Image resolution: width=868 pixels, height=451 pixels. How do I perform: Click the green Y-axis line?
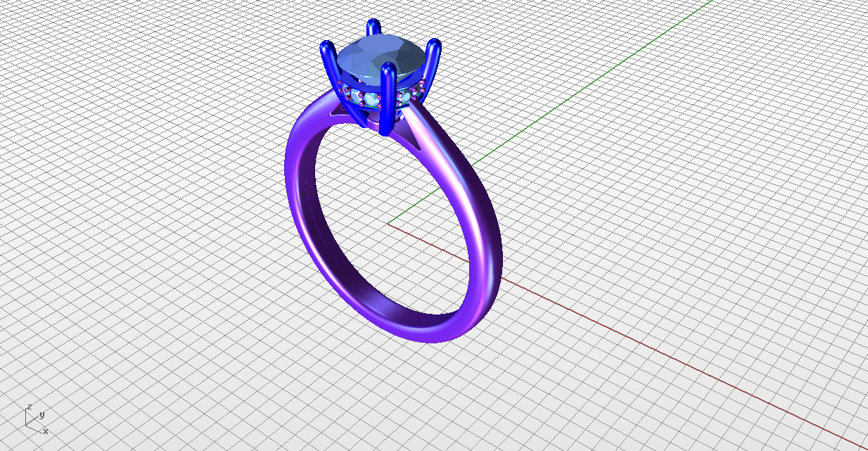pyautogui.click(x=563, y=106)
